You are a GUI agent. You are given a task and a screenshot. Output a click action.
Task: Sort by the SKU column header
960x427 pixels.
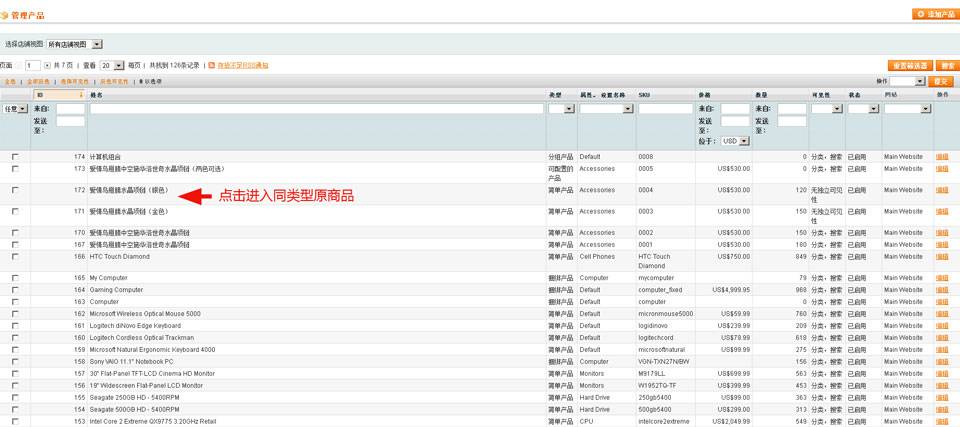click(644, 95)
